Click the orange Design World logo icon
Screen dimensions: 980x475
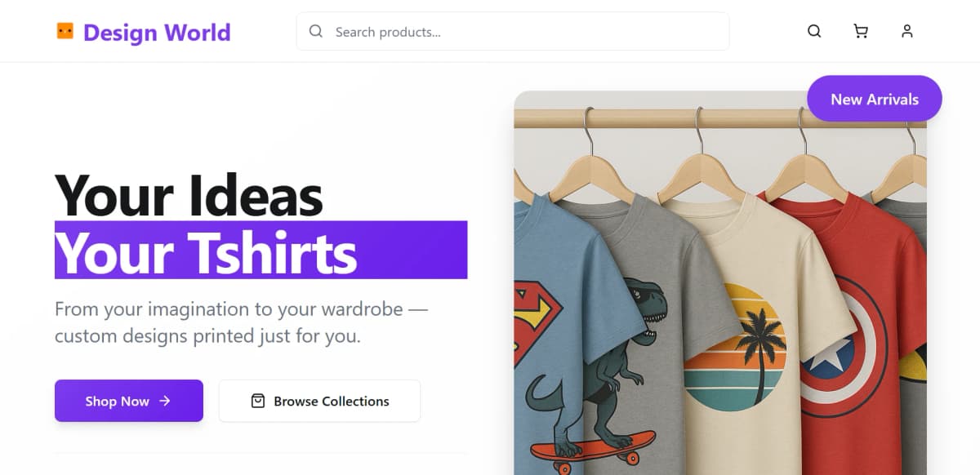click(x=65, y=32)
